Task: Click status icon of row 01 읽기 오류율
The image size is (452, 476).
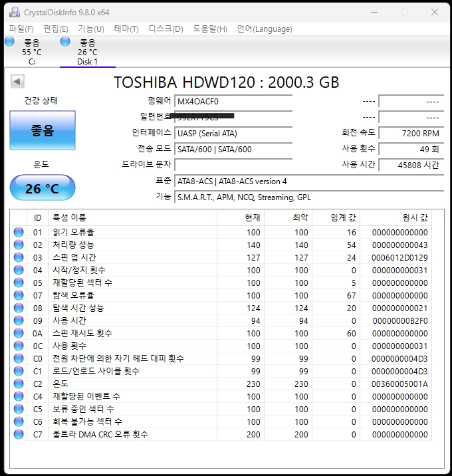Action: (x=19, y=232)
